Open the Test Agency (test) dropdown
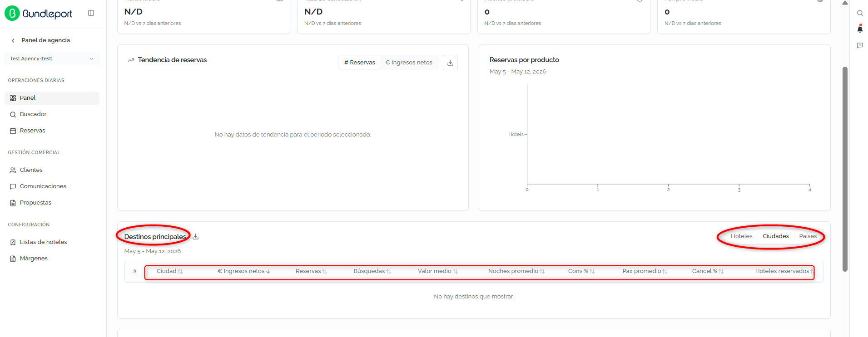Viewport: 868px width, 337px height. pyautogui.click(x=52, y=59)
